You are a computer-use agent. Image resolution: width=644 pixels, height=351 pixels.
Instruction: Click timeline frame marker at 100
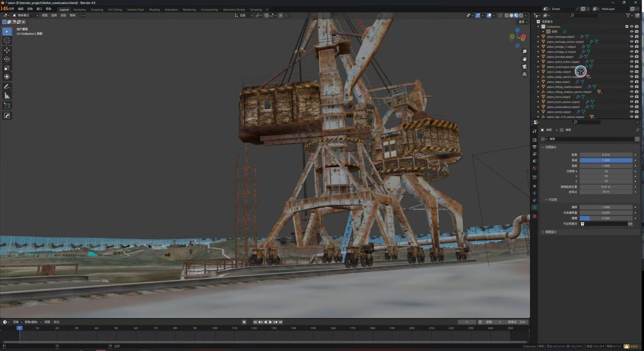point(215,328)
